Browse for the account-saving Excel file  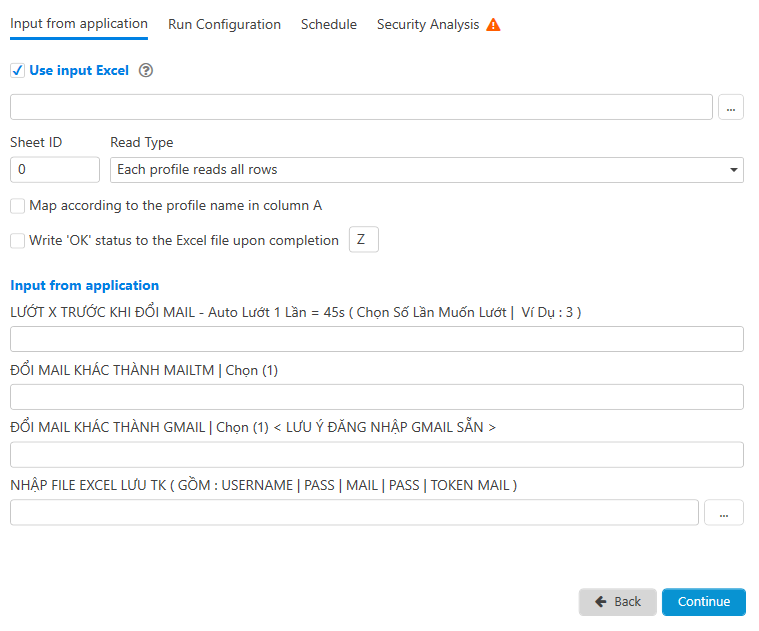[724, 512]
